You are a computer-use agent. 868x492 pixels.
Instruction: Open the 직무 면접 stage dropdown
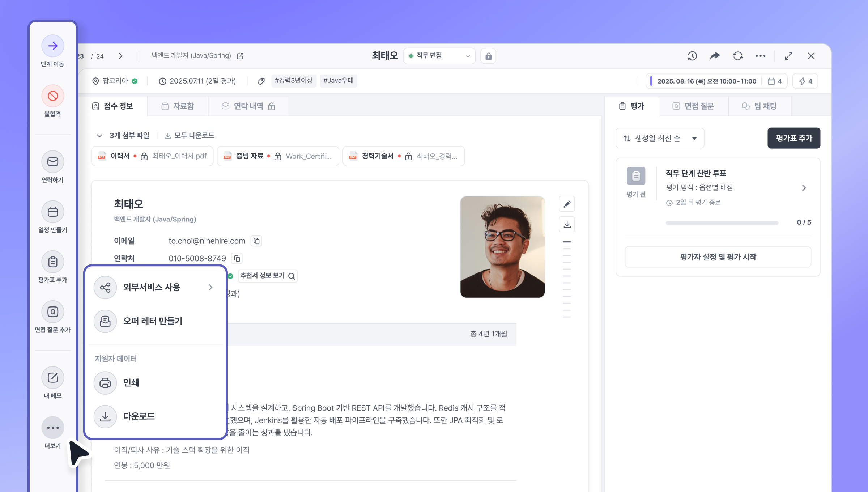pos(439,56)
